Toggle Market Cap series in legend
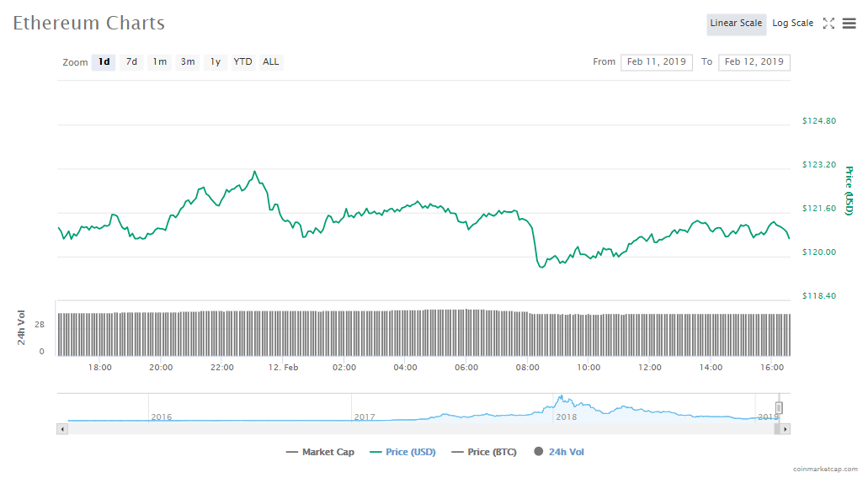This screenshot has height=483, width=868. click(x=320, y=453)
